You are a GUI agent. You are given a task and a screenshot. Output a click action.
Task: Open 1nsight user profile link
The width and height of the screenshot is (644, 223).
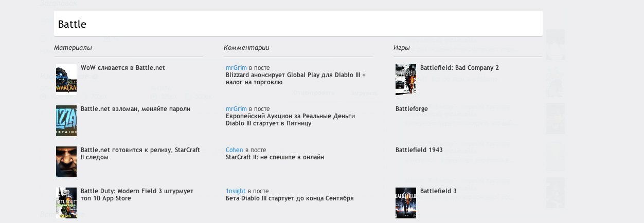tap(236, 191)
